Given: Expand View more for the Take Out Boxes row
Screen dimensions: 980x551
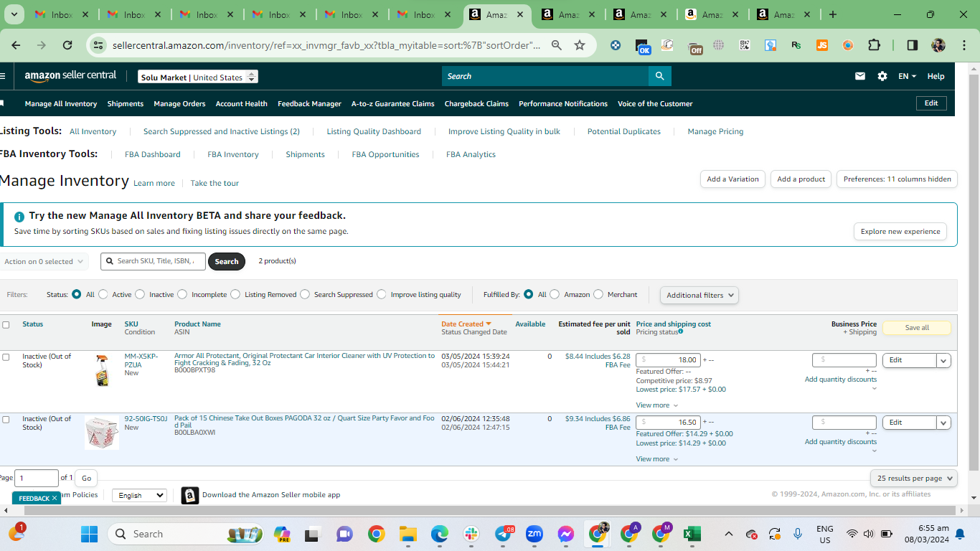Looking at the screenshot, I should coord(656,459).
